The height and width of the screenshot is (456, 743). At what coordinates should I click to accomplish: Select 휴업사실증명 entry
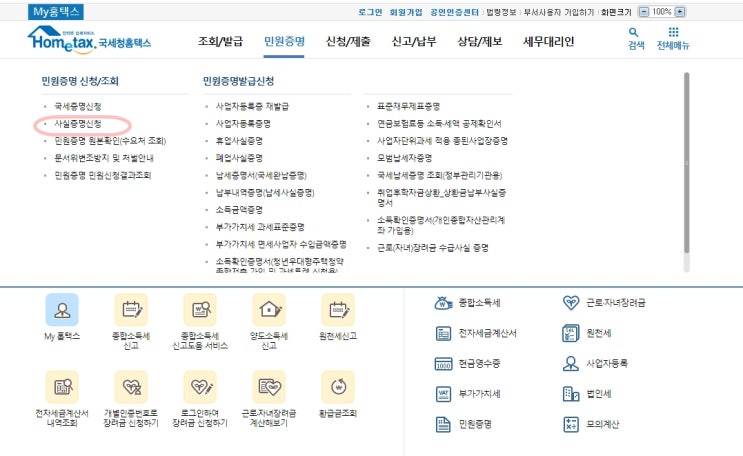239,141
